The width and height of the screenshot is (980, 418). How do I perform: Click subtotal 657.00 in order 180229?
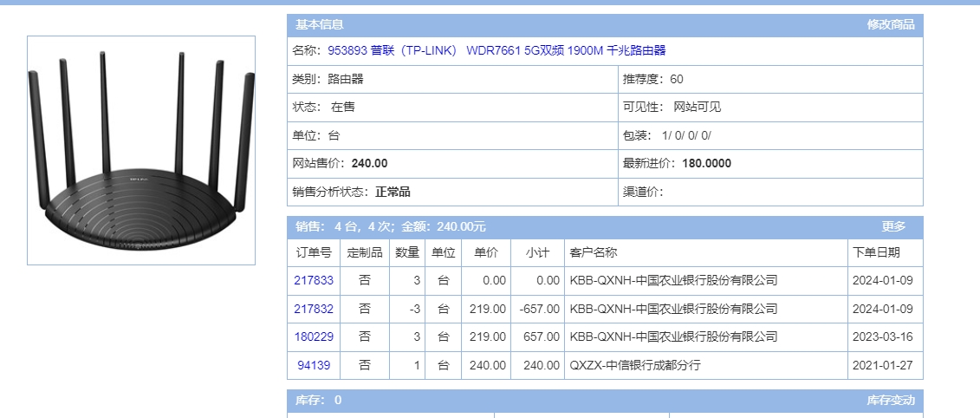(x=542, y=336)
